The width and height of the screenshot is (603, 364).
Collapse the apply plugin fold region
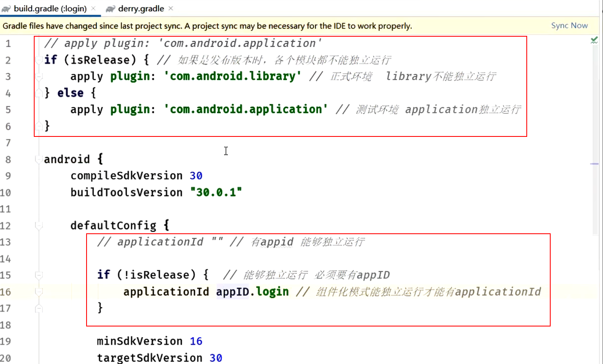38,76
